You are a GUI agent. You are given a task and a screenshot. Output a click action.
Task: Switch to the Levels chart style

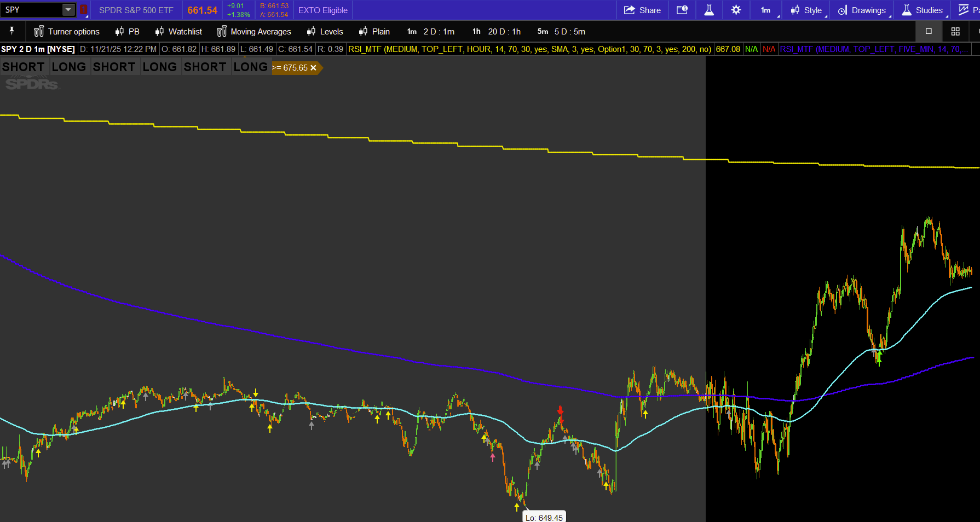[325, 31]
